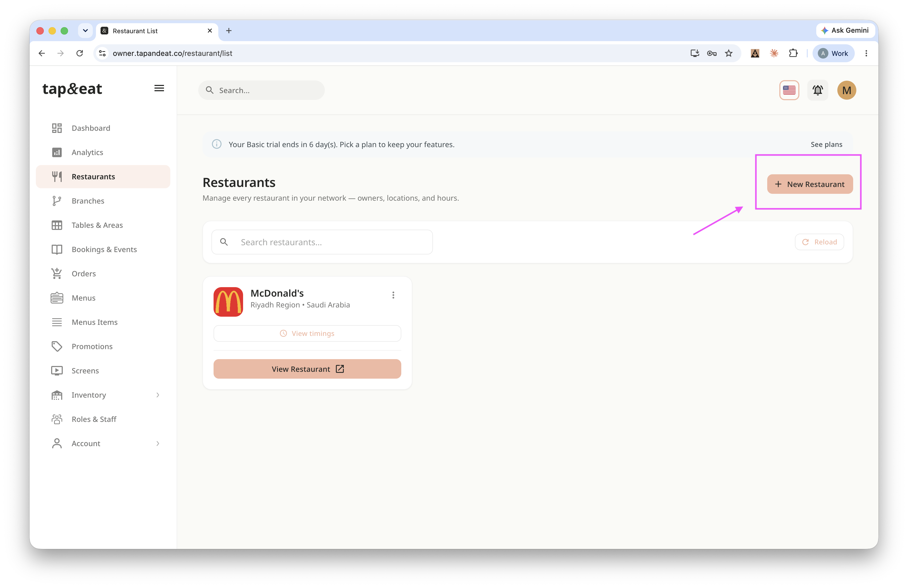Open the tab search dropdown arrow
The height and width of the screenshot is (588, 908).
[85, 31]
